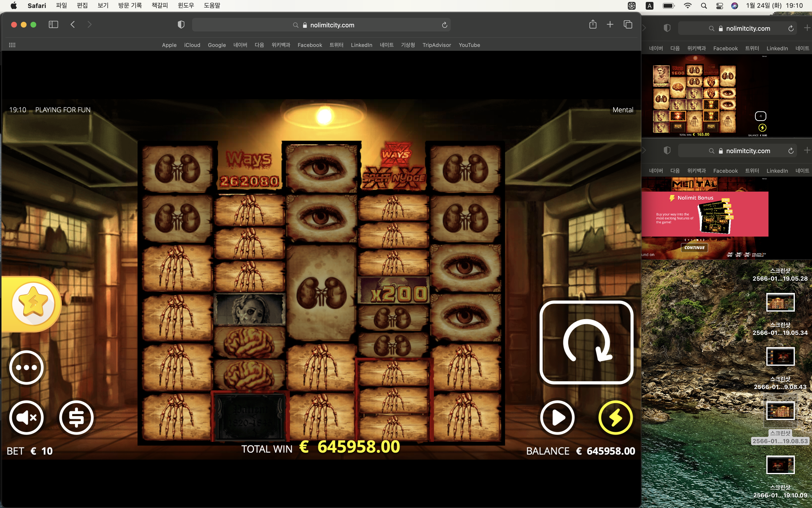Open the TripAdvisor favorites bookmark
Image resolution: width=812 pixels, height=508 pixels.
[436, 45]
